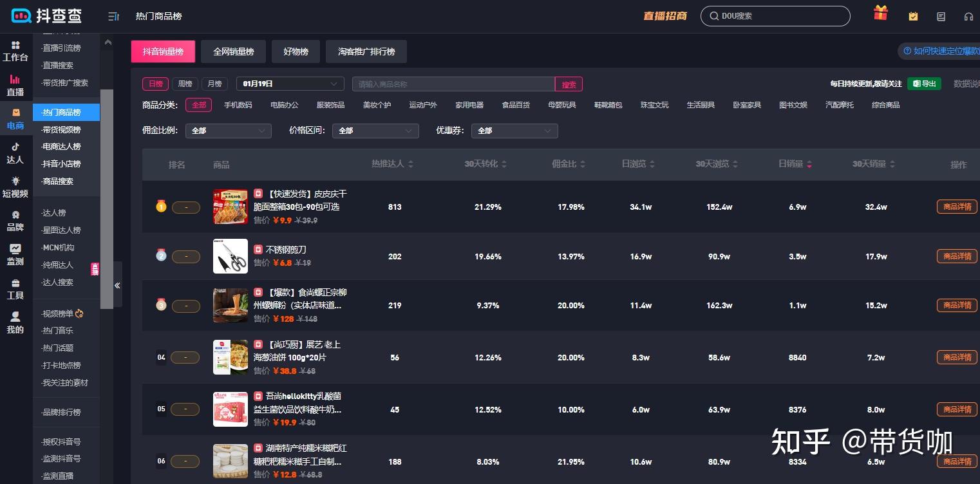The height and width of the screenshot is (484, 980).
Task: Click the green 导出 export button
Action: pos(924,84)
